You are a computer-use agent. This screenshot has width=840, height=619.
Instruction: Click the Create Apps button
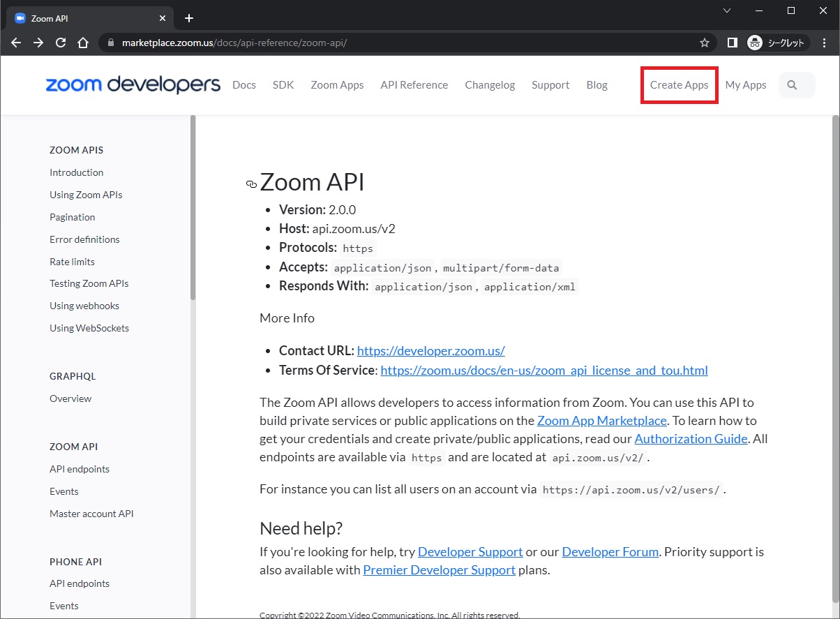[x=679, y=85]
